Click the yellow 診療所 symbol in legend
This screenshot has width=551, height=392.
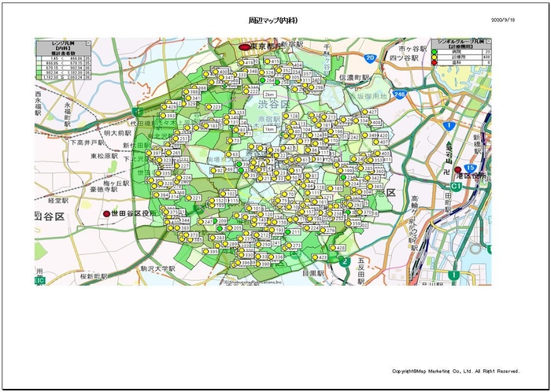pyautogui.click(x=435, y=57)
